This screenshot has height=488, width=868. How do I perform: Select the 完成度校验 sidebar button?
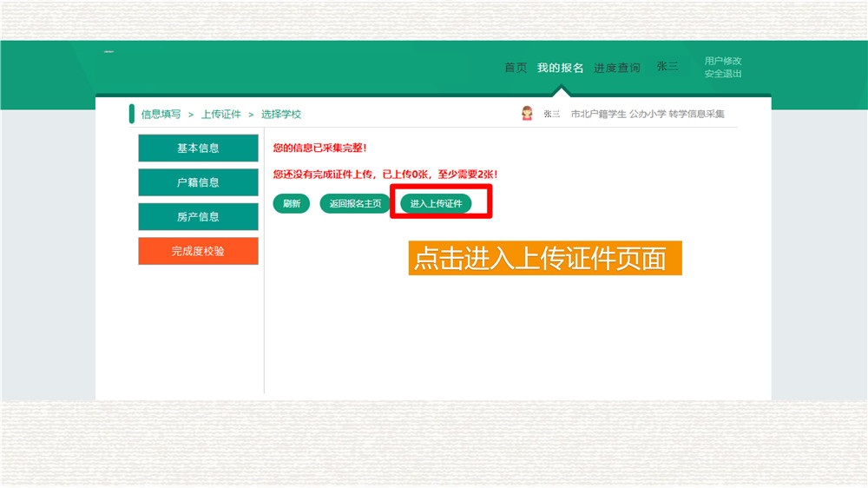(198, 251)
